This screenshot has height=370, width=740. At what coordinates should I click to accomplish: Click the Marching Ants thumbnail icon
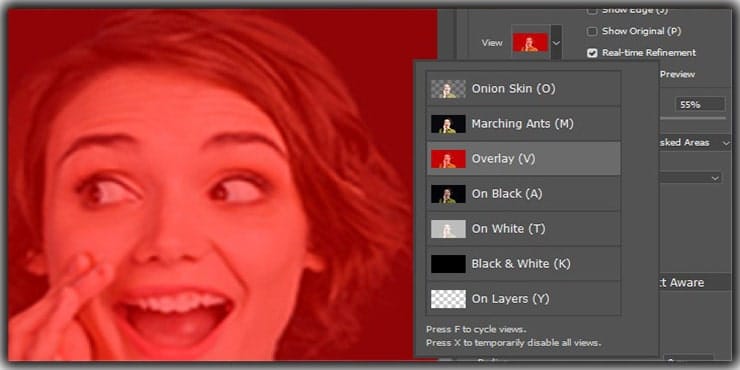(x=448, y=124)
